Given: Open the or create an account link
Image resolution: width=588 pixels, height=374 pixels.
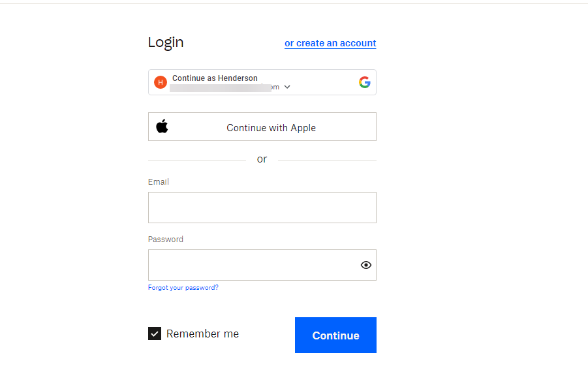Looking at the screenshot, I should (x=330, y=43).
